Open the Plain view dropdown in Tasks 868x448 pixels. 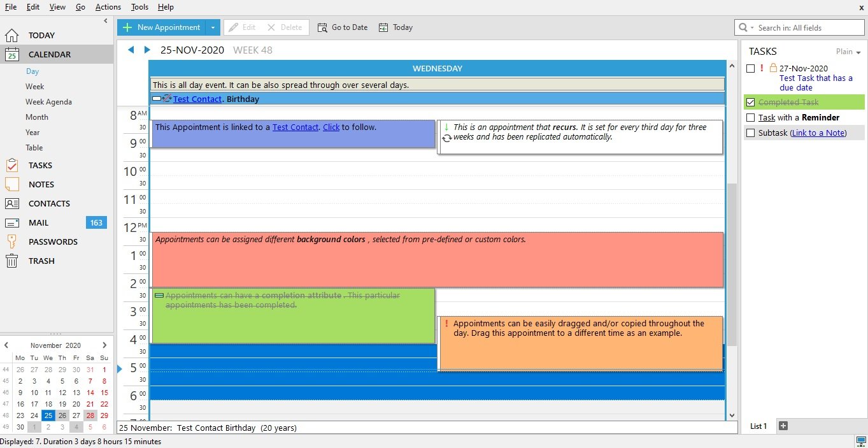pyautogui.click(x=848, y=52)
